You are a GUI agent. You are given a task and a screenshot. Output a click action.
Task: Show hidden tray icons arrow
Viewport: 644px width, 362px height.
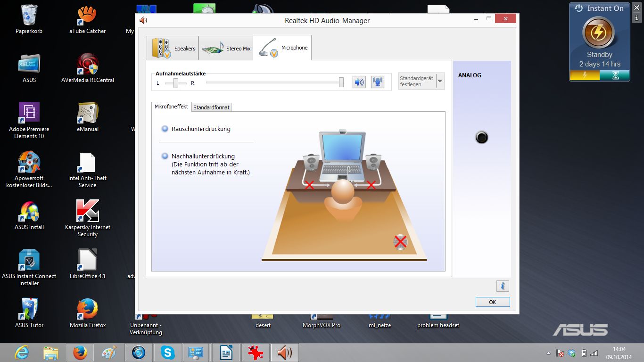click(548, 353)
